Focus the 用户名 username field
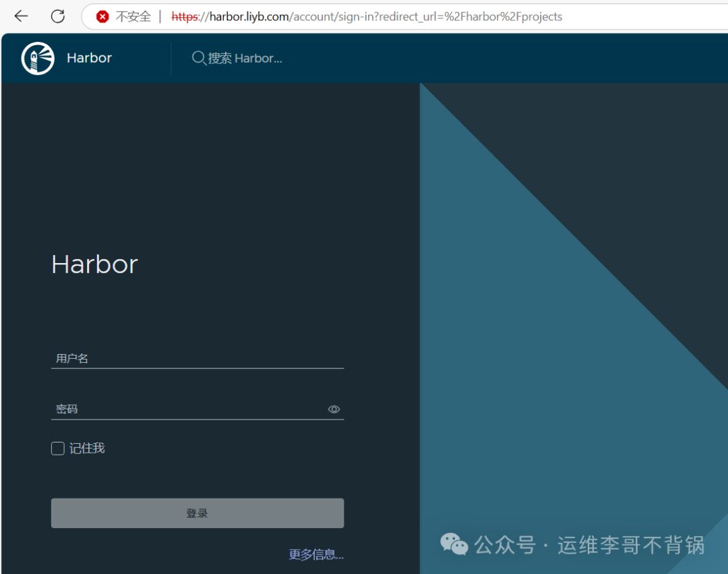 (198, 359)
